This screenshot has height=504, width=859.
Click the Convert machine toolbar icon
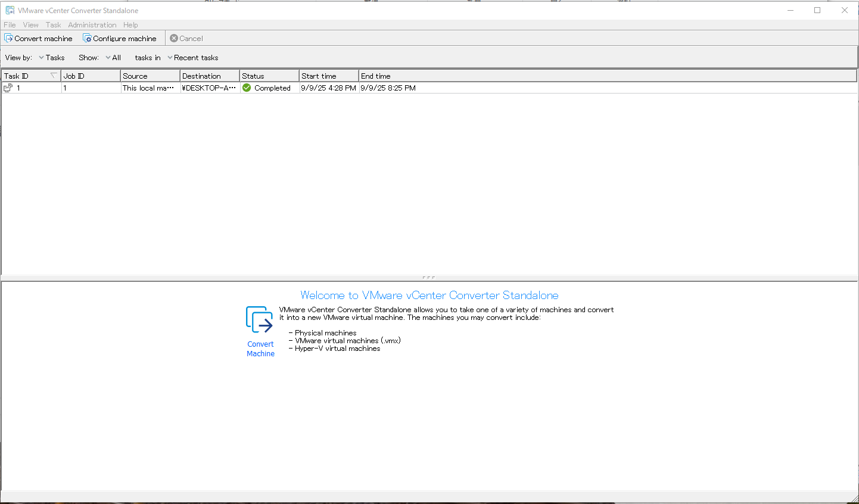coord(8,38)
